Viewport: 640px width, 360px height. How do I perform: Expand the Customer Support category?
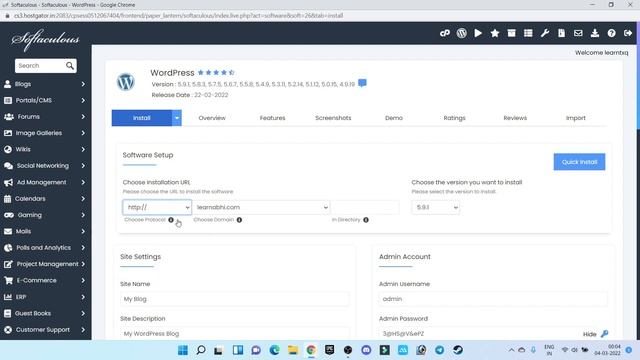point(45,330)
